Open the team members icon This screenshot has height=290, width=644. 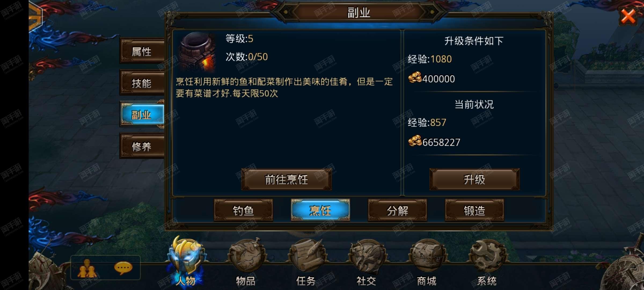point(87,269)
